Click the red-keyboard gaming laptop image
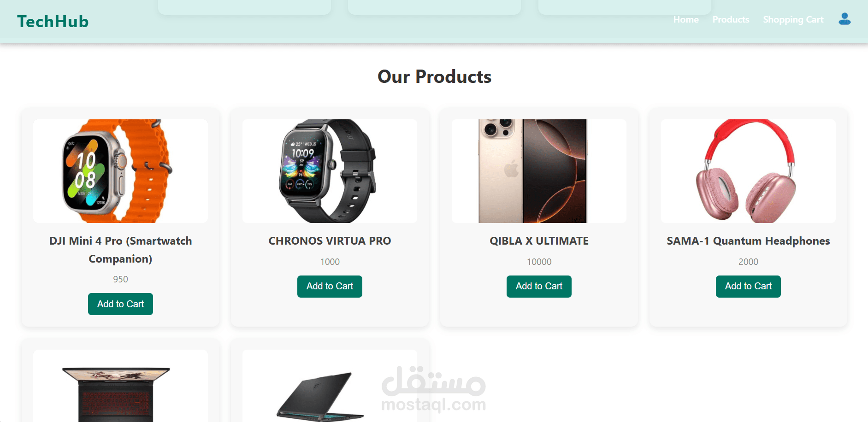The width and height of the screenshot is (868, 422). 120,386
